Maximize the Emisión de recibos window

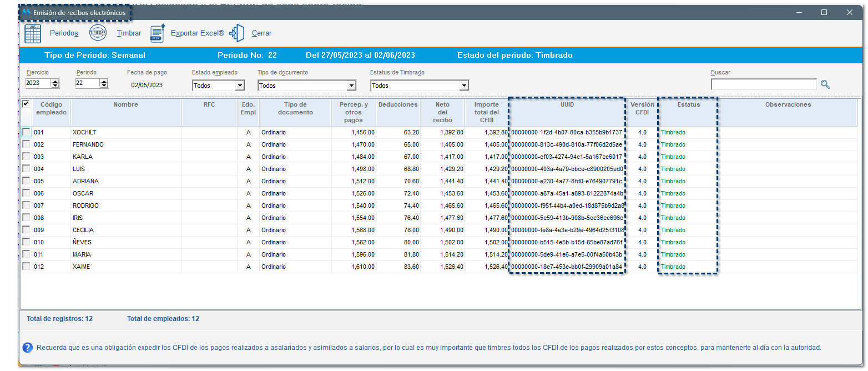[824, 12]
